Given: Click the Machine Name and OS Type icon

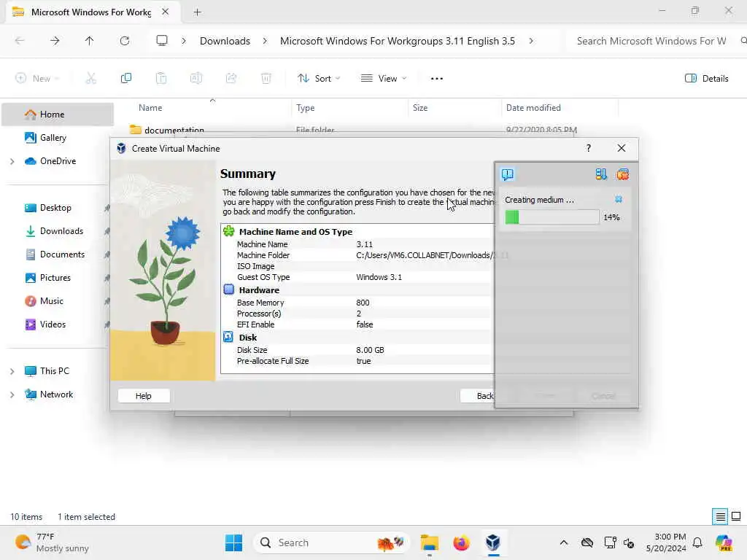Looking at the screenshot, I should pyautogui.click(x=228, y=231).
